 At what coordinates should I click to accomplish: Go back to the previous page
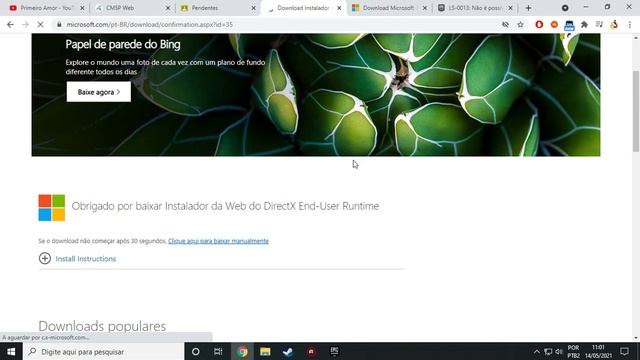pyautogui.click(x=10, y=24)
